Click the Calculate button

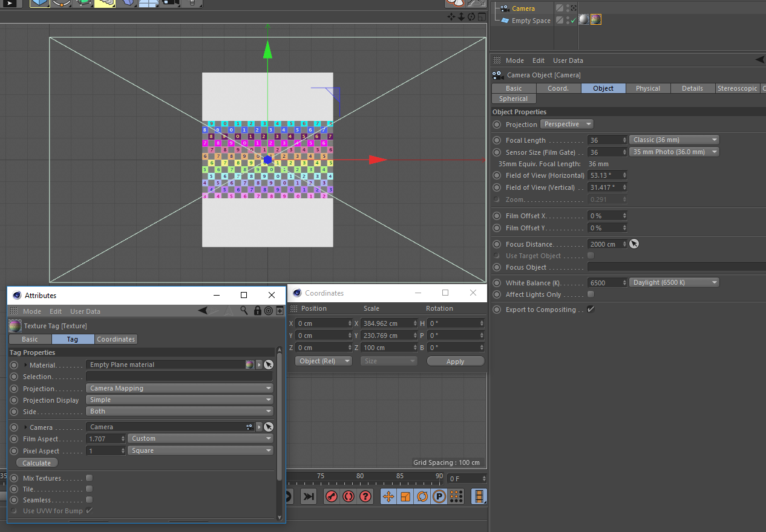pos(37,463)
